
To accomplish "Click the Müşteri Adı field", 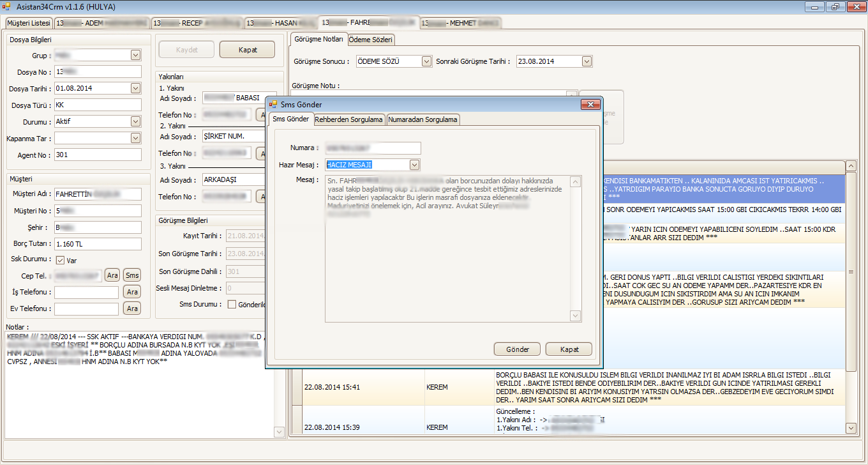I will pyautogui.click(x=98, y=194).
